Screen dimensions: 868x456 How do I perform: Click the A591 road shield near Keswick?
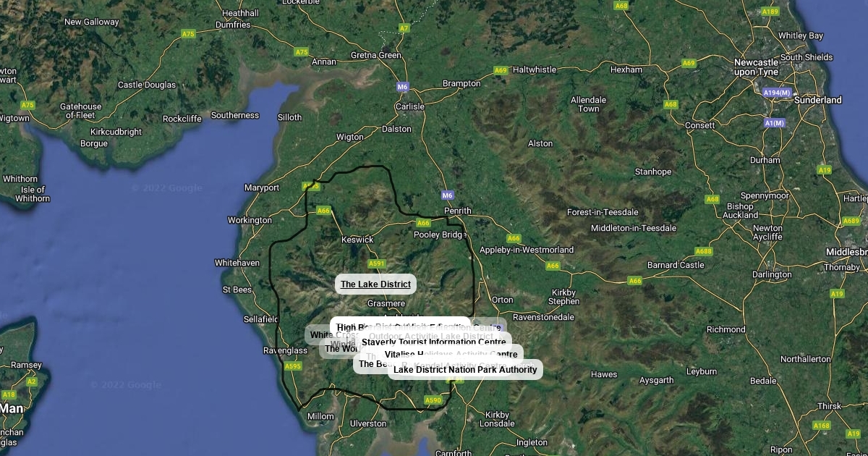click(377, 264)
